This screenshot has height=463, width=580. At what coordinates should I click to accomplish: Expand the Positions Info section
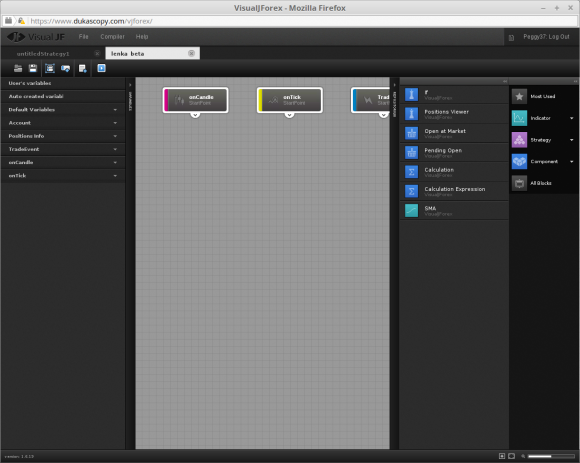click(63, 136)
